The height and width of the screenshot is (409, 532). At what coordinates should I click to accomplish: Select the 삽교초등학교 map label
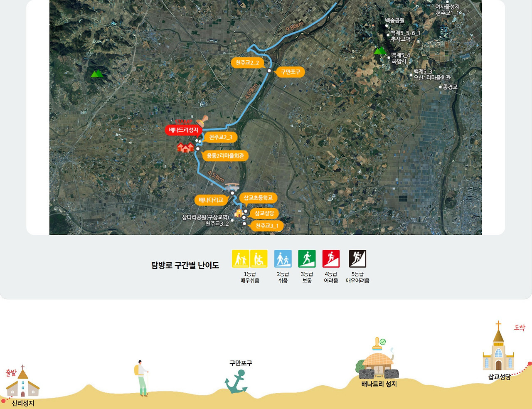(x=258, y=198)
